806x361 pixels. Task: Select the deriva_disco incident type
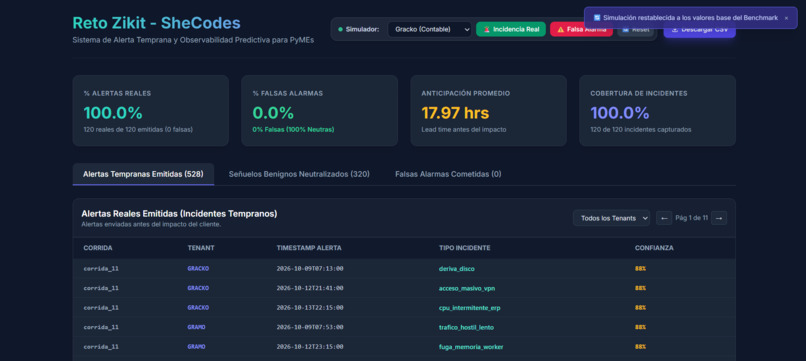[x=456, y=268]
